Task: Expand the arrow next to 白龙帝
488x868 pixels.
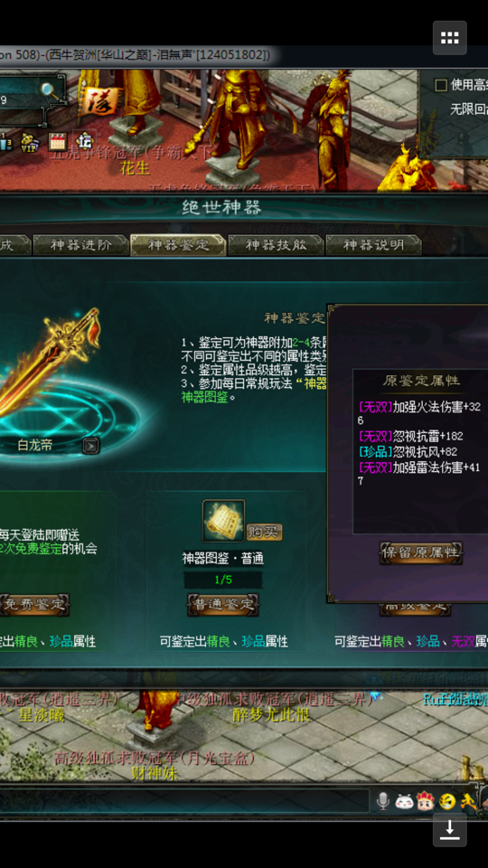Action: 90,446
